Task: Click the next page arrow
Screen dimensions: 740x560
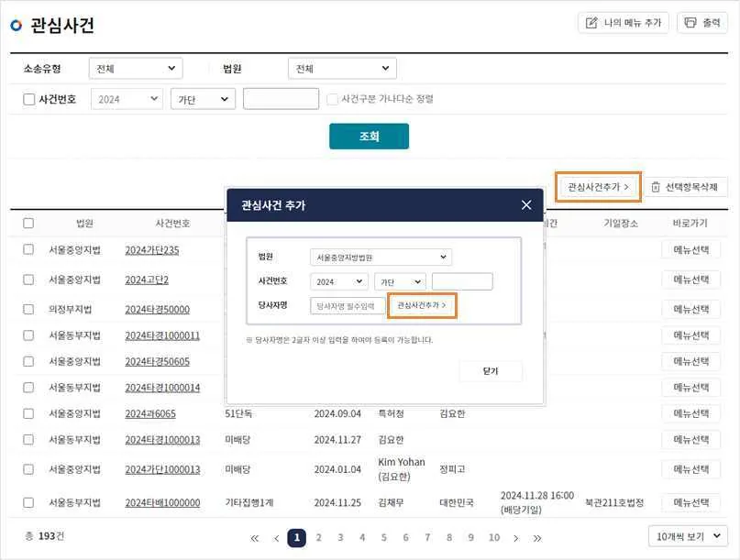Action: pos(516,538)
